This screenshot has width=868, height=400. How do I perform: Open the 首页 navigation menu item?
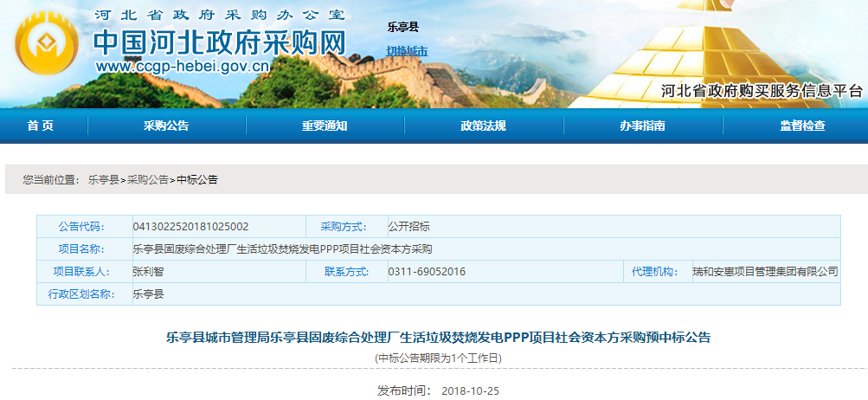tap(41, 126)
